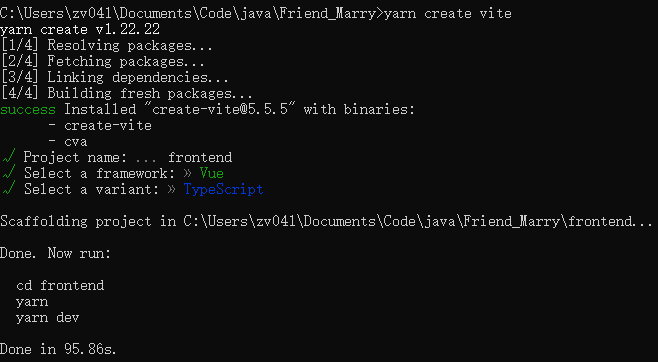Click the '- create-vite' binary entry
The height and width of the screenshot is (362, 658).
tap(100, 125)
